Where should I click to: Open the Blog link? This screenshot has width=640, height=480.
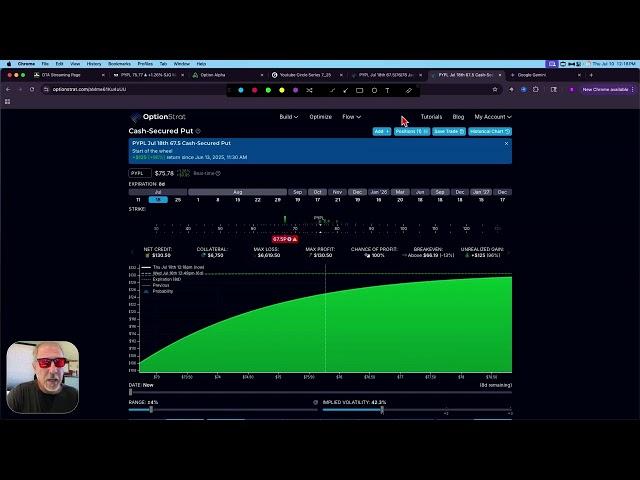tap(458, 117)
